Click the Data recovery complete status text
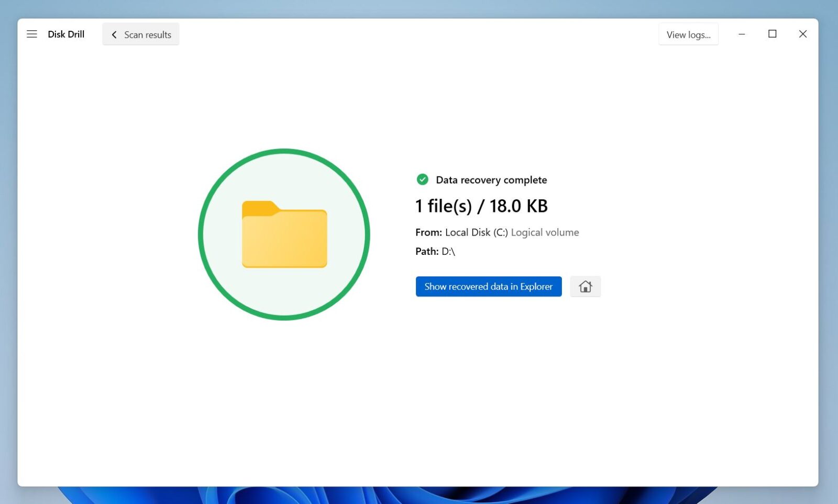The image size is (838, 504). (491, 180)
